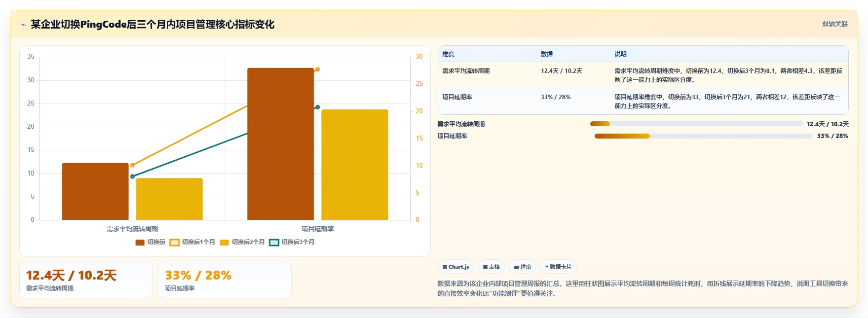Click the table description starting 需求平均流转周期维度中
Image resolution: width=868 pixels, height=318 pixels.
[728, 75]
